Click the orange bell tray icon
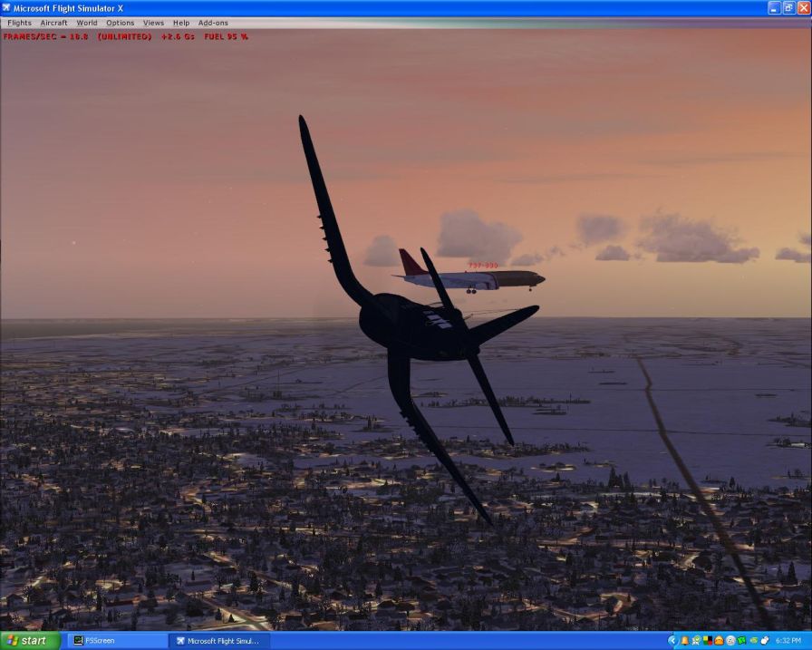 coord(685,641)
